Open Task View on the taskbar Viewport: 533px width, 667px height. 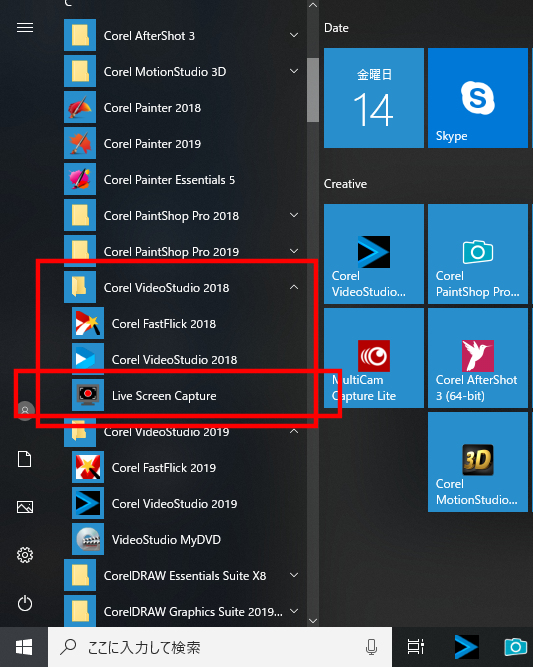pos(416,647)
